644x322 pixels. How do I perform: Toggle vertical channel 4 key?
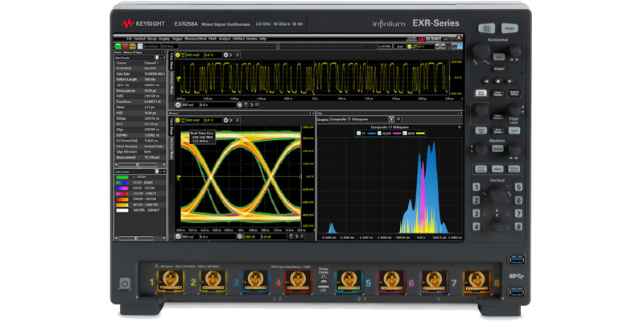(x=477, y=226)
